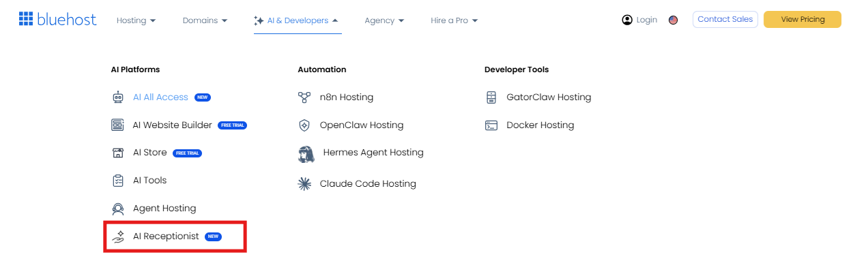Viewport: 868px width, 259px height.
Task: Click the FREE TRIAL badge on AI Website Builder
Action: click(x=233, y=125)
